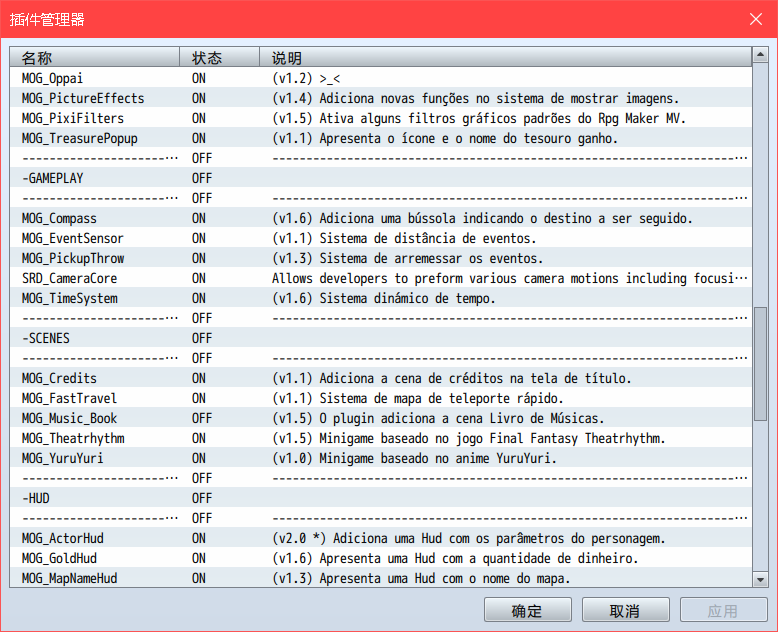
Task: Click the OFF status of MOG_Music_Book
Action: coord(202,418)
